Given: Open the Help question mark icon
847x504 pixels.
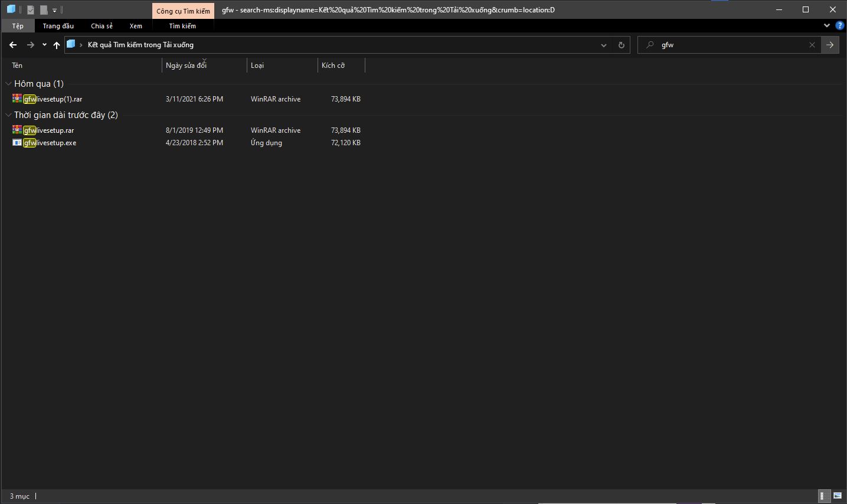Looking at the screenshot, I should pos(840,26).
